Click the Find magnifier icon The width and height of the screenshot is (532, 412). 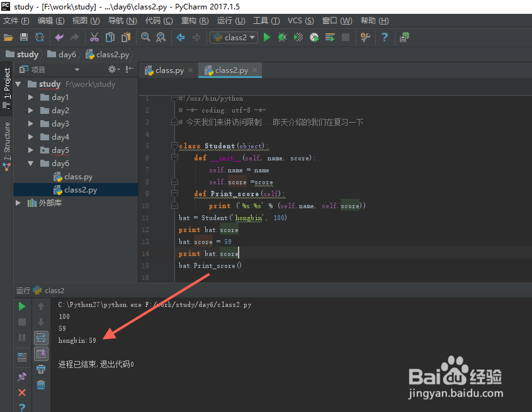pos(145,37)
